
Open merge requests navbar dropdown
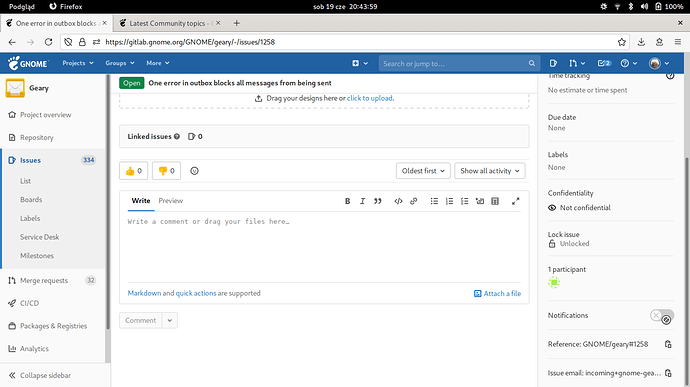point(577,63)
